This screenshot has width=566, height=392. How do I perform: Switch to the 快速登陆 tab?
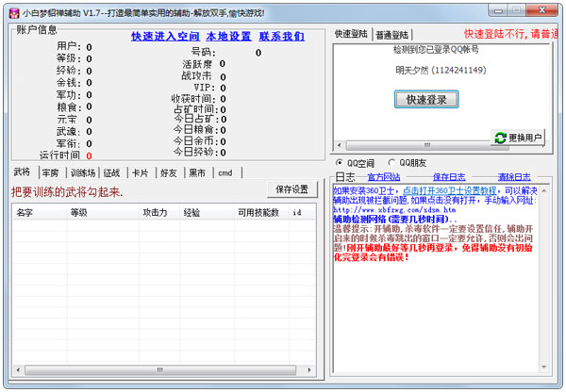(351, 34)
